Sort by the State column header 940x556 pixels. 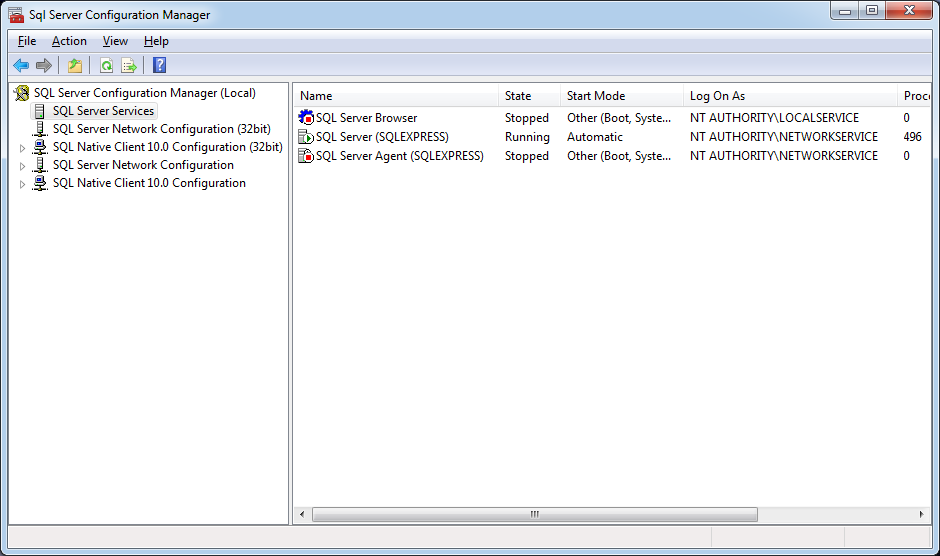click(x=529, y=96)
